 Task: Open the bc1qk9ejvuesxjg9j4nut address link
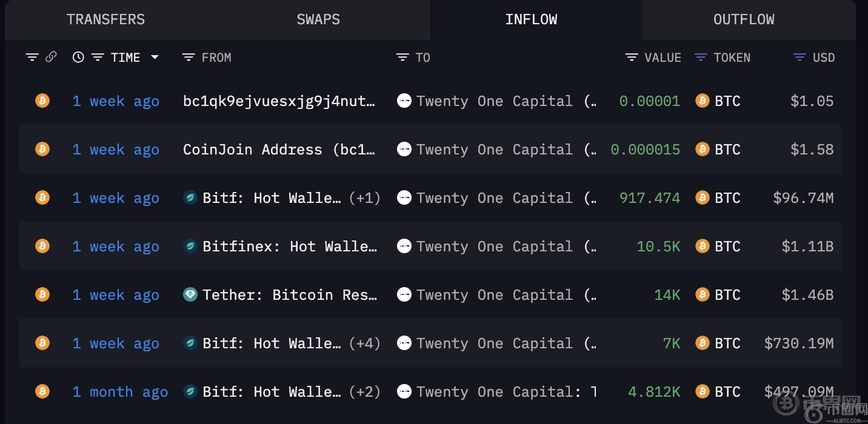click(279, 101)
